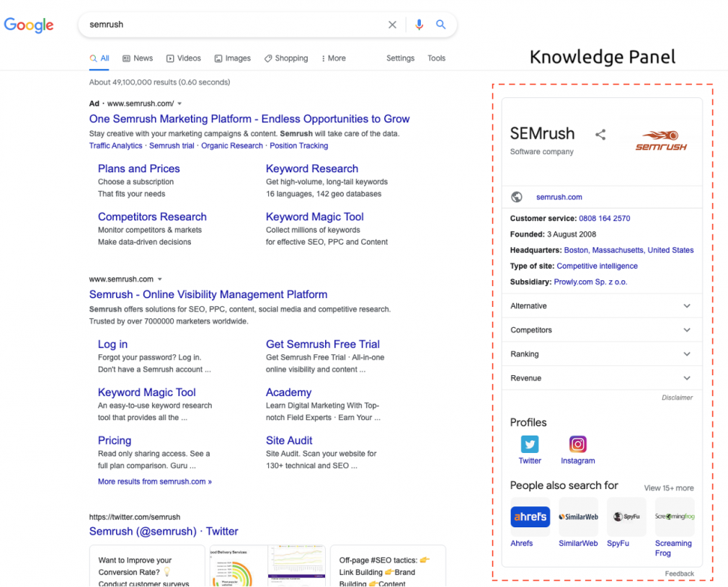Switch to the Videos tab

tap(183, 58)
